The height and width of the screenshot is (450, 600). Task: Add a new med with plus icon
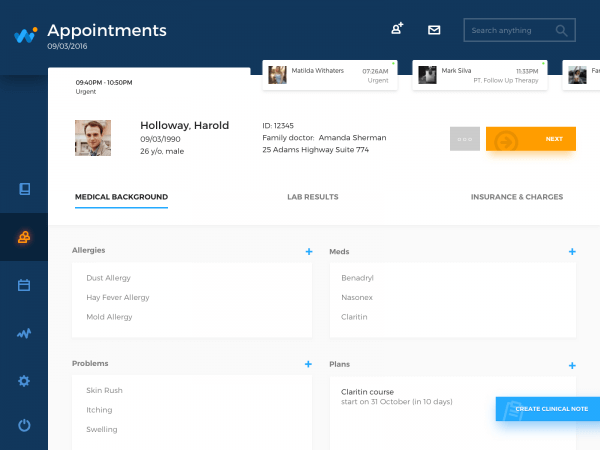[x=571, y=252]
